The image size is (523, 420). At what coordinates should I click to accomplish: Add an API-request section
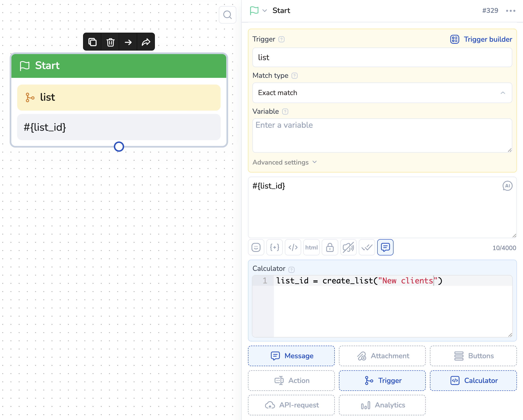click(291, 405)
